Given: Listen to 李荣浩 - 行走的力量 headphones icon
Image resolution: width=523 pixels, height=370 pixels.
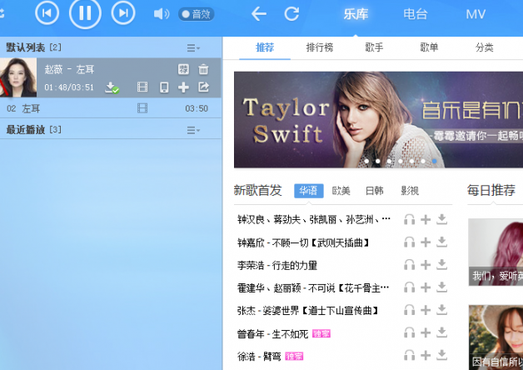Looking at the screenshot, I should click(x=409, y=265).
